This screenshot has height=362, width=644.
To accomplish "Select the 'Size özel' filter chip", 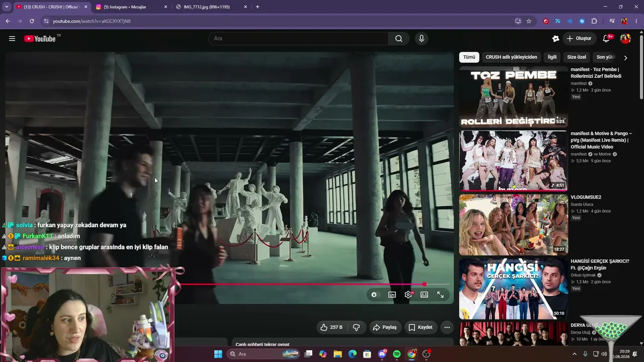I will (577, 57).
